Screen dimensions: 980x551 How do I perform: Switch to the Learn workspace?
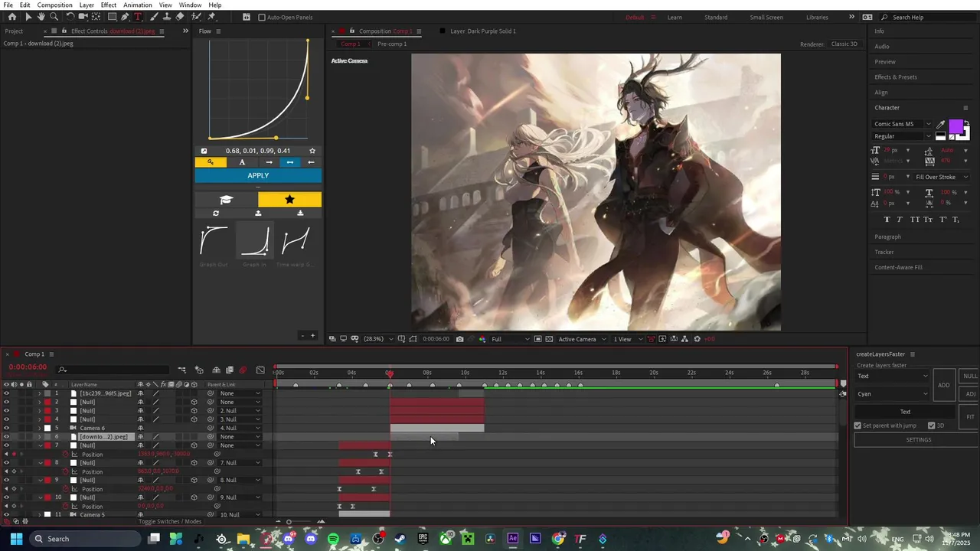click(675, 17)
